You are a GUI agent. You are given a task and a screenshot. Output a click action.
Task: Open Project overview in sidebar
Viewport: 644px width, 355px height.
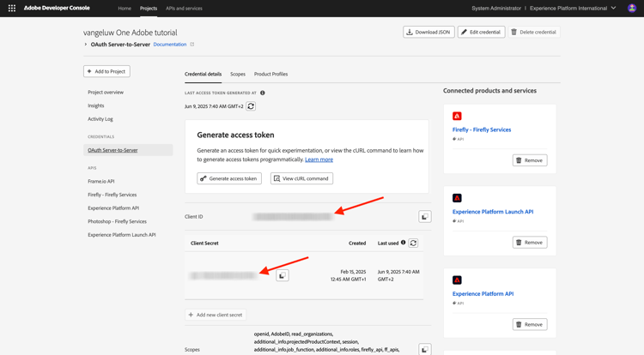pyautogui.click(x=106, y=93)
